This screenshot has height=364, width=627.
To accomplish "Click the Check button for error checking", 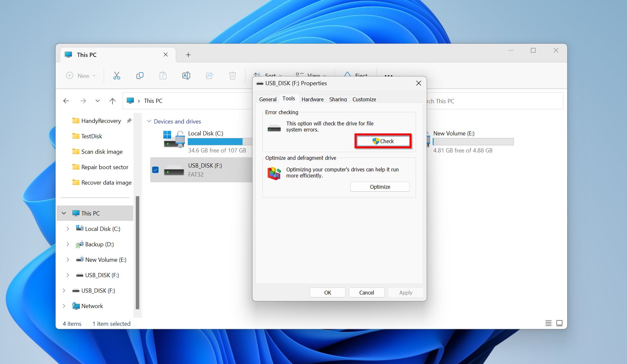I will point(383,141).
